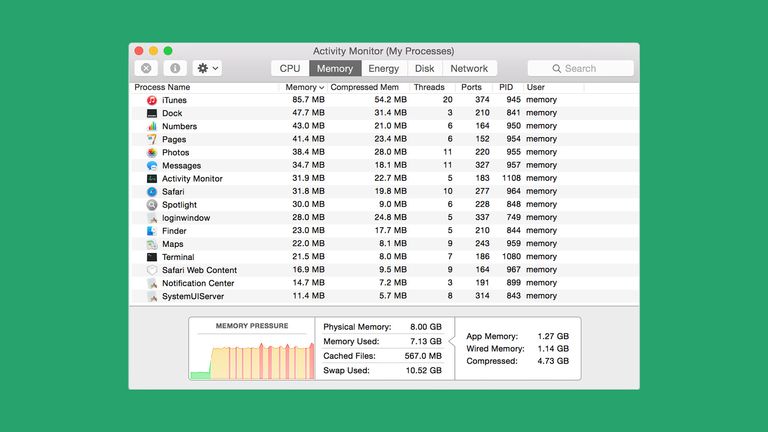The width and height of the screenshot is (768, 432).
Task: Click the Wired Memory 1.14 GB value
Action: click(x=553, y=349)
